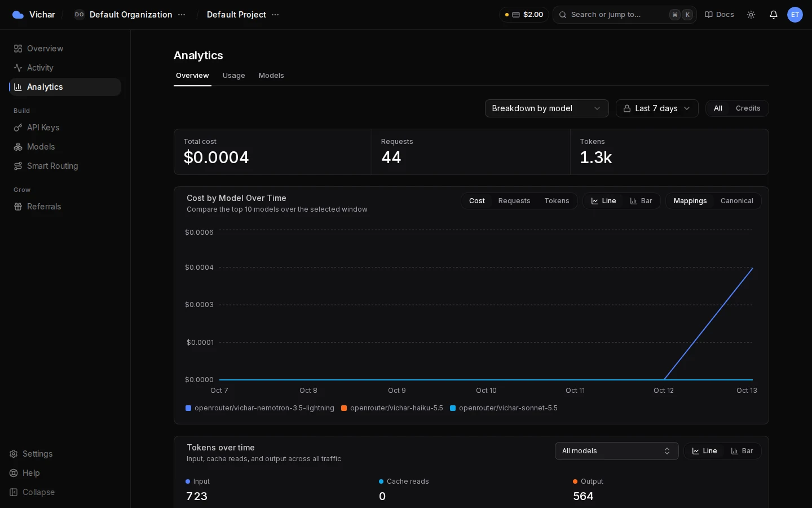Select Line view for tokens chart
Image resolution: width=812 pixels, height=508 pixels.
[704, 451]
